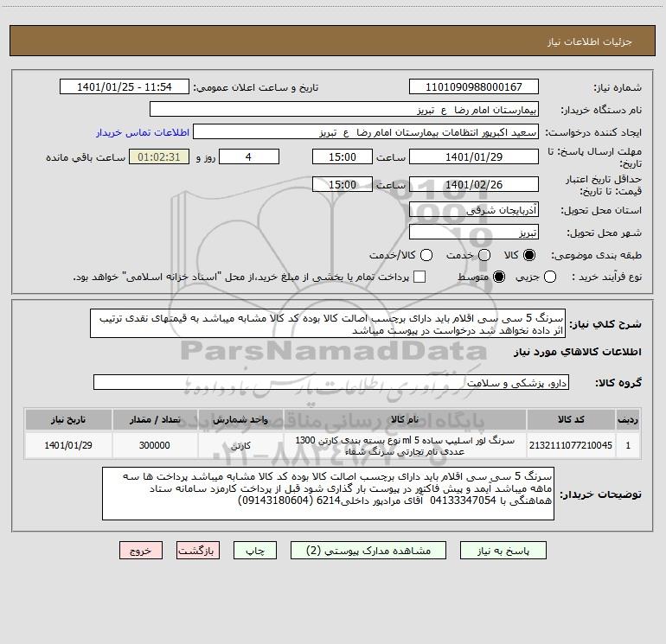Click the جزئیات اطلاعات نیاز header title
Image resolution: width=666 pixels, height=644 pixels.
[590, 41]
